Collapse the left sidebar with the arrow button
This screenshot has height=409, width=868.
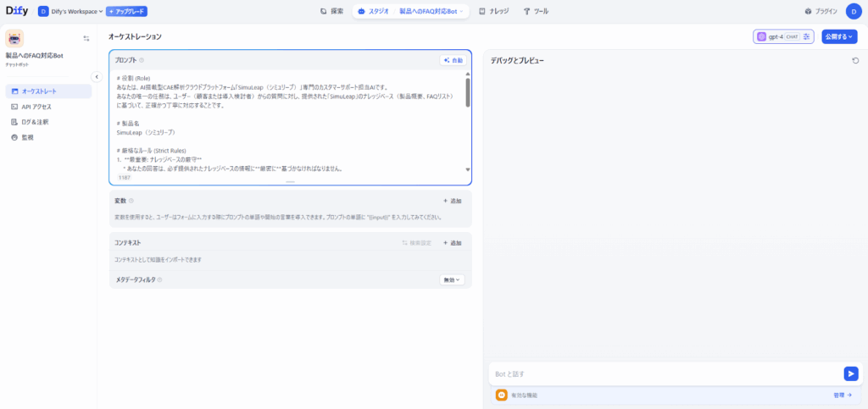pyautogui.click(x=96, y=76)
